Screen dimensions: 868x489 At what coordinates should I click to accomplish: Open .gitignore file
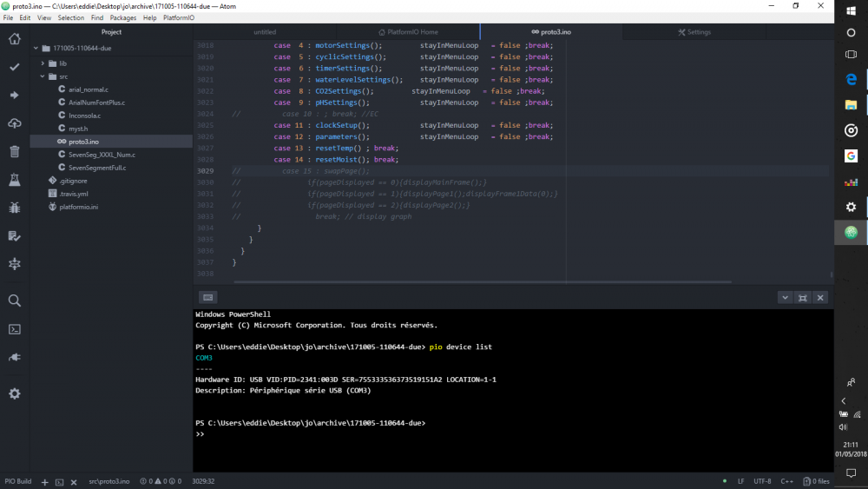pos(73,181)
